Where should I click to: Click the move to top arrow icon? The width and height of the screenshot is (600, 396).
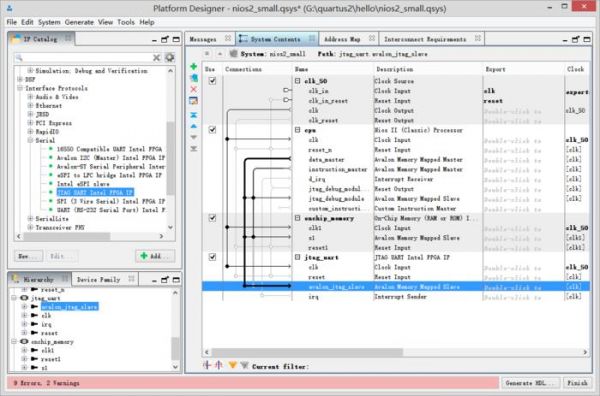point(194,115)
